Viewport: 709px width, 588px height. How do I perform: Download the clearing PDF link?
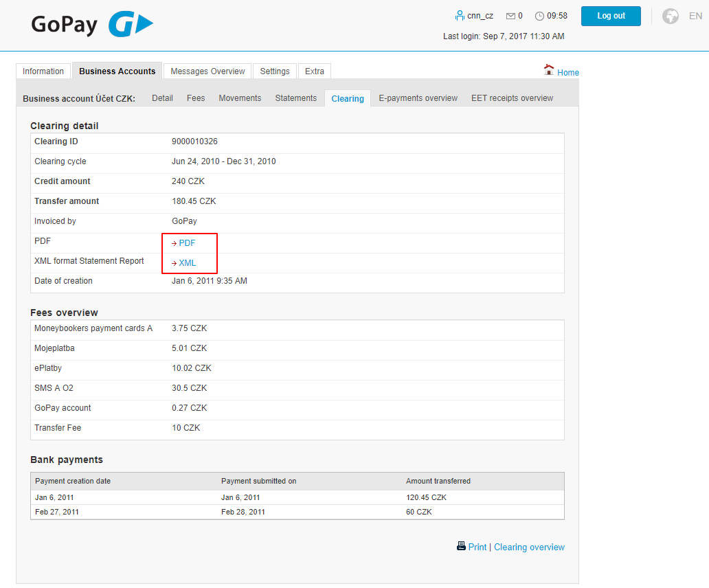pyautogui.click(x=187, y=243)
